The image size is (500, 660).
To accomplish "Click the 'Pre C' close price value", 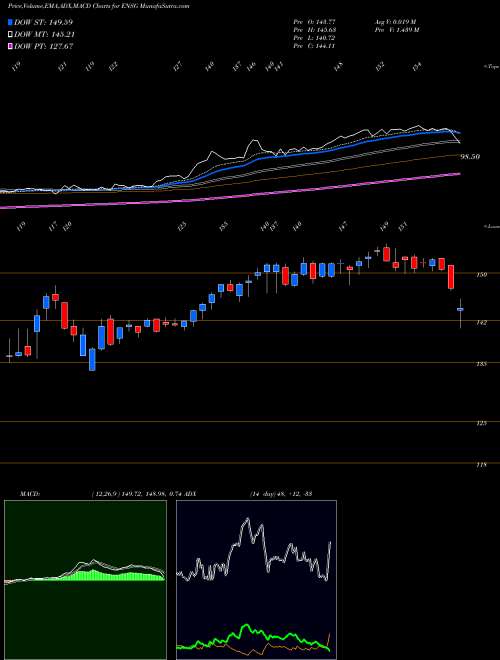I will 314,46.
